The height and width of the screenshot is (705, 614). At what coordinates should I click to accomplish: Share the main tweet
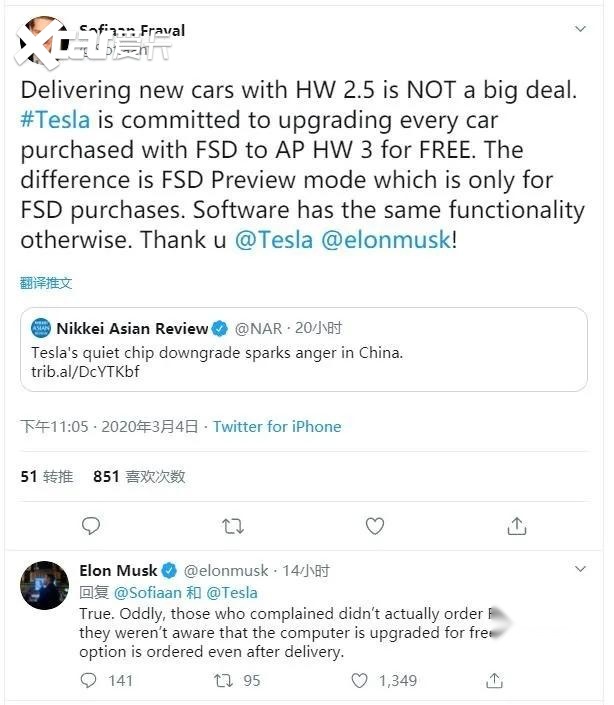pyautogui.click(x=517, y=525)
